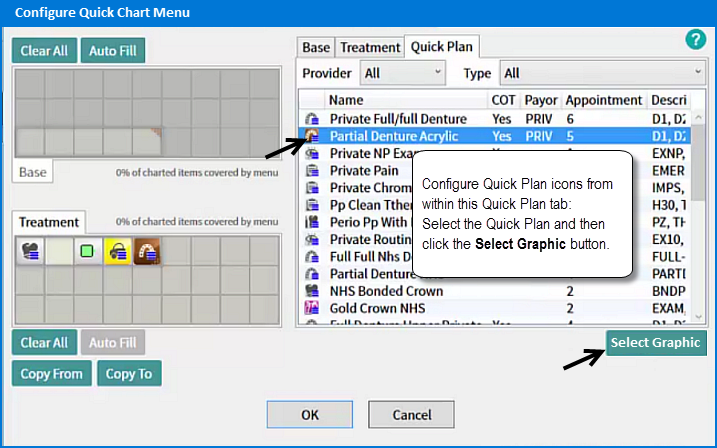Sort by the COT column header
The height and width of the screenshot is (448, 717).
tap(503, 100)
